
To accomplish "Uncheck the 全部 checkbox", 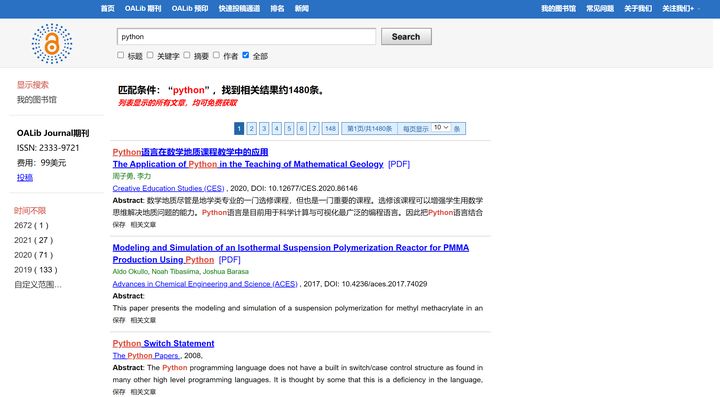I will (245, 55).
